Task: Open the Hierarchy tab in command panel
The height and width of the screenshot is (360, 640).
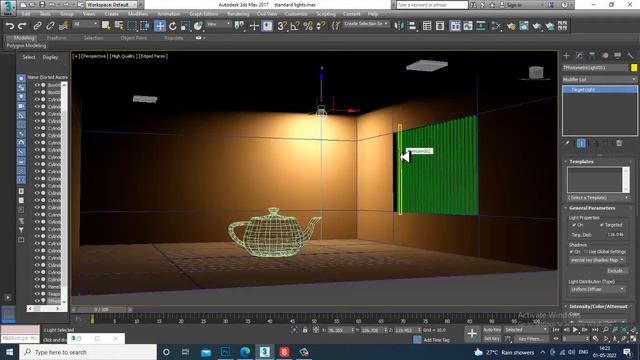Action: point(592,56)
